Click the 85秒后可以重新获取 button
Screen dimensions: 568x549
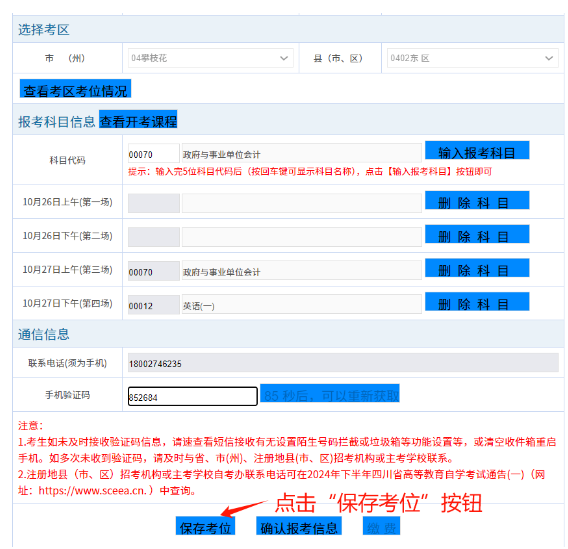coord(330,394)
